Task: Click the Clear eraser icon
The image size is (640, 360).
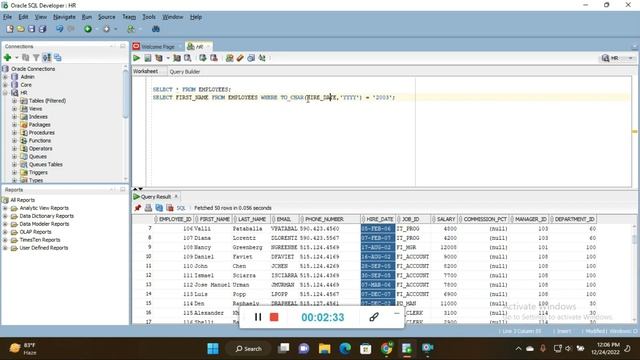Action: [x=240, y=58]
